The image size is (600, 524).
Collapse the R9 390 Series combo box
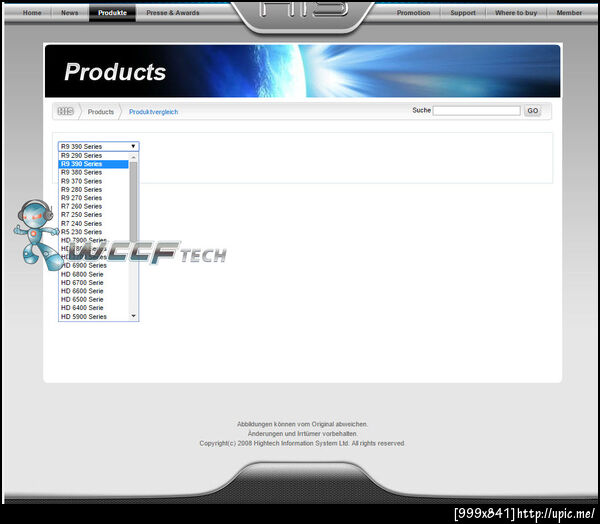(98, 146)
